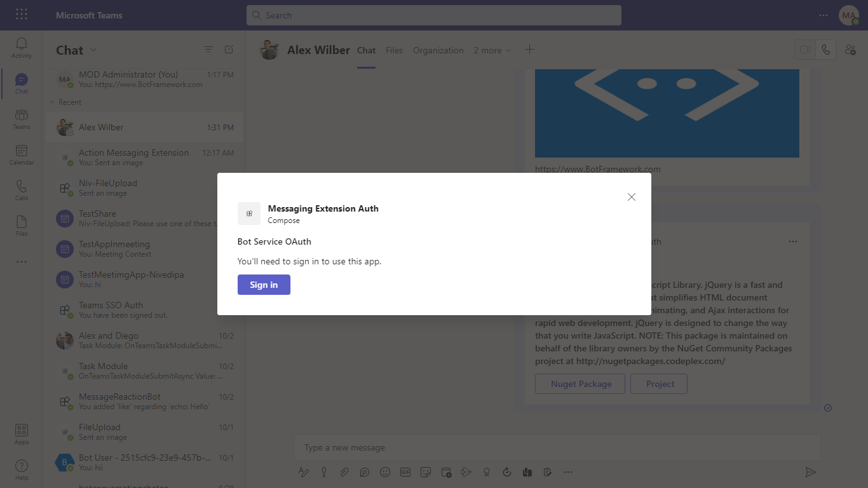Open Action Messaging Extension chat
The width and height of the screenshot is (868, 488).
pos(144,158)
